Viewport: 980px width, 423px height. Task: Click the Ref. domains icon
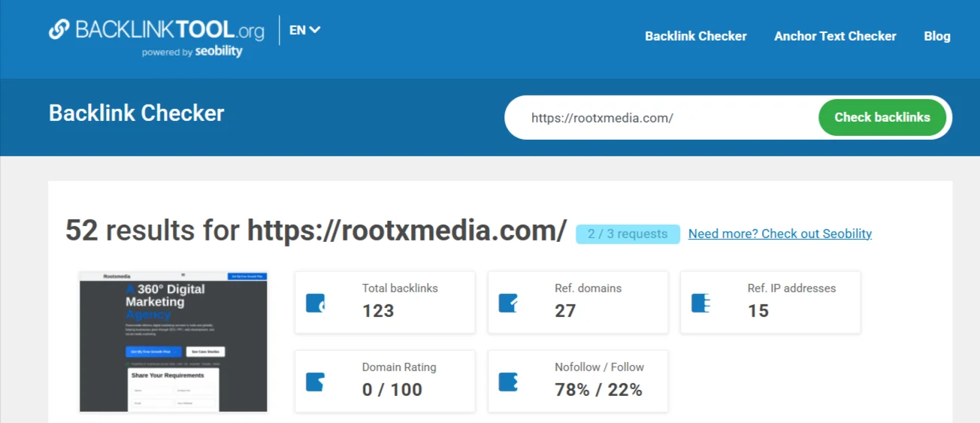tap(508, 304)
